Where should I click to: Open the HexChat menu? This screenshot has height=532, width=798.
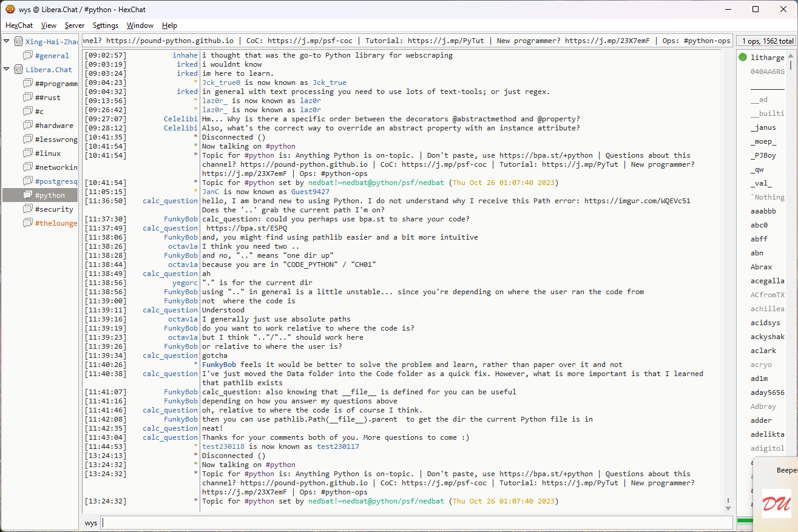point(19,25)
